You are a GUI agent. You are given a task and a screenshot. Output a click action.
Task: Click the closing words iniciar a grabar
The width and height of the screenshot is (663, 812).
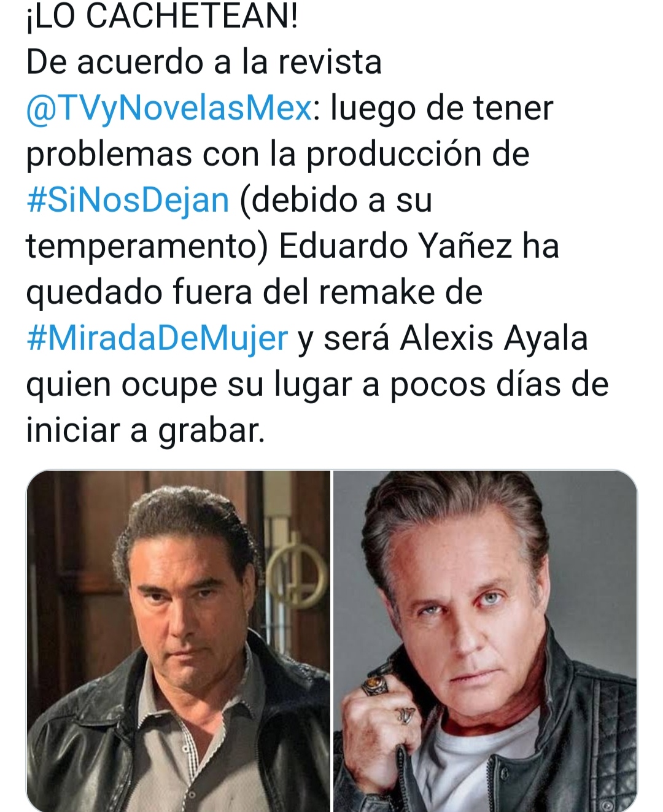[145, 431]
